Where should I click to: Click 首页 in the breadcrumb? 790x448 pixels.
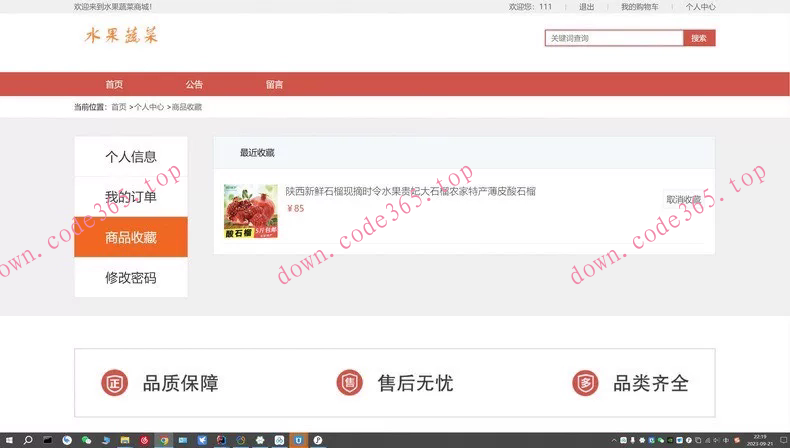tap(118, 107)
